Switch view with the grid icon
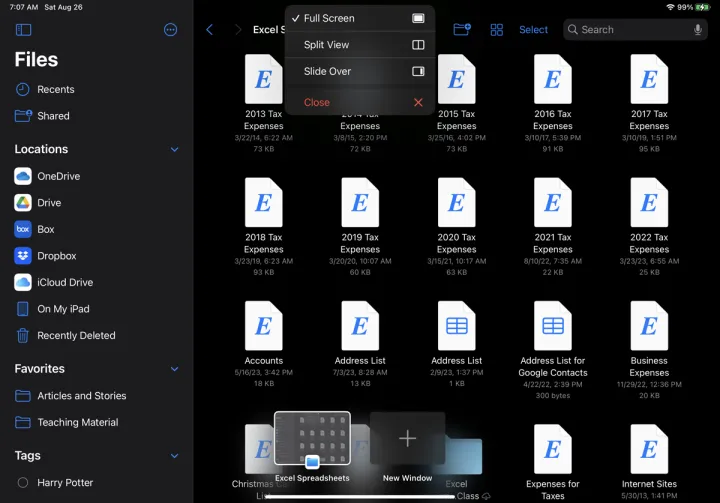720x503 pixels. coord(496,30)
